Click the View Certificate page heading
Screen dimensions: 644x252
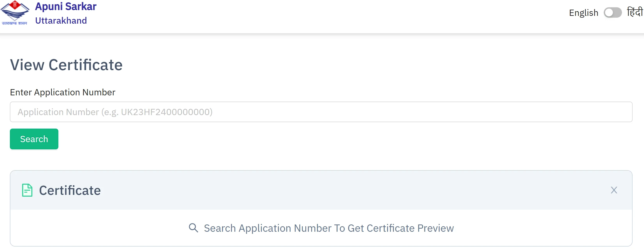coord(66,65)
